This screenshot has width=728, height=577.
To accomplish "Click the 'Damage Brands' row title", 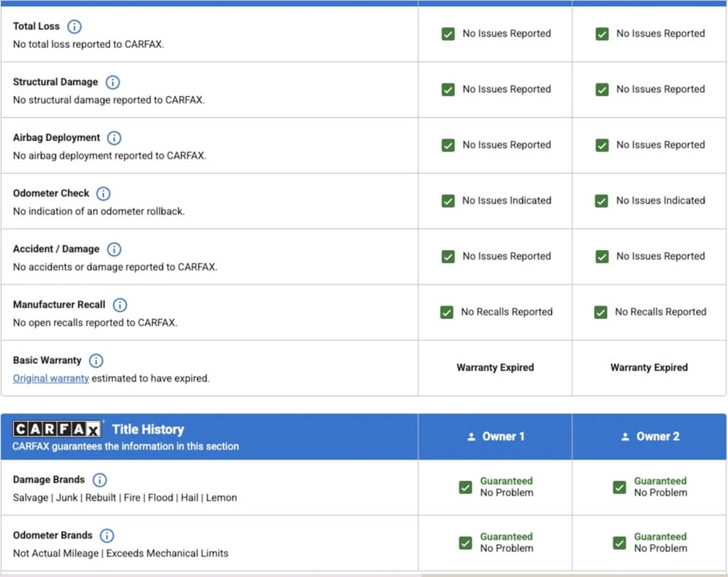I will coord(49,479).
